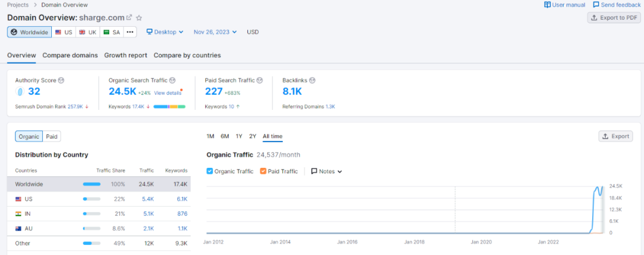This screenshot has height=255, width=644.
Task: Select Worldwide database
Action: click(x=30, y=32)
